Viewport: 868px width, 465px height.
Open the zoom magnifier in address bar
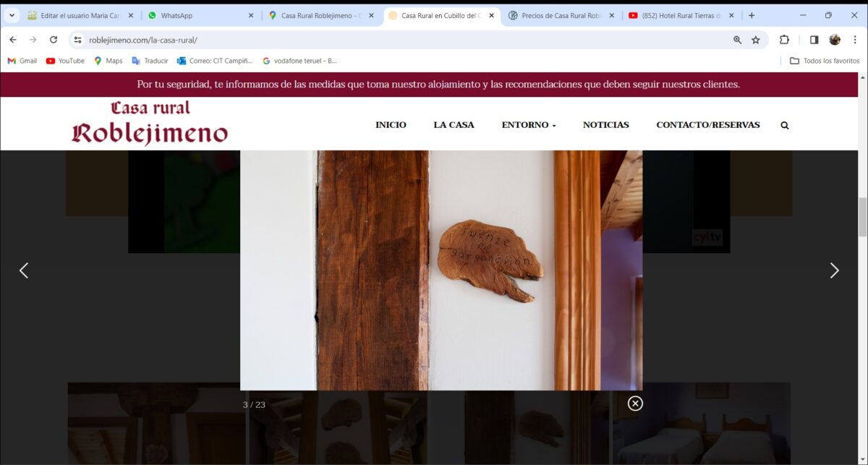click(737, 40)
